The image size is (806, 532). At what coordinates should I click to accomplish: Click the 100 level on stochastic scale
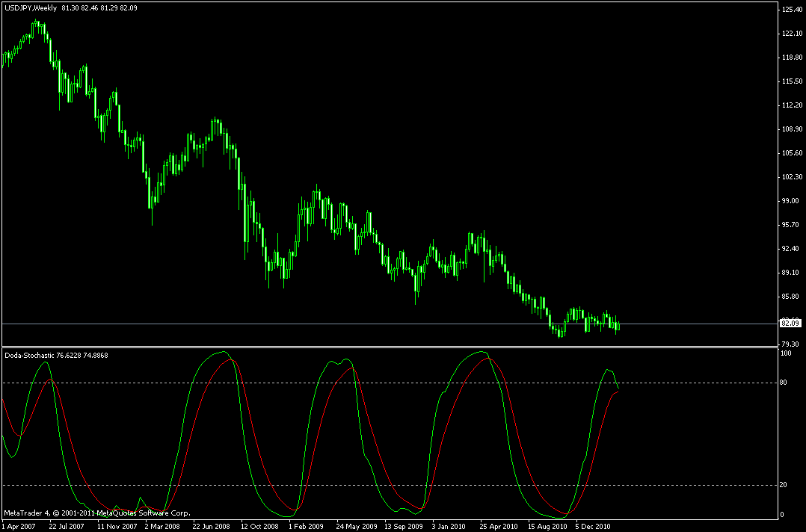coord(786,353)
